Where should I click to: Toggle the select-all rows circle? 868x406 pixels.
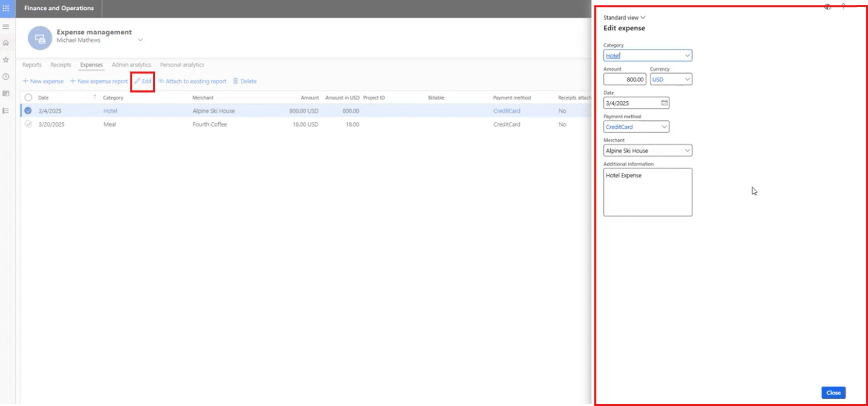[x=28, y=98]
